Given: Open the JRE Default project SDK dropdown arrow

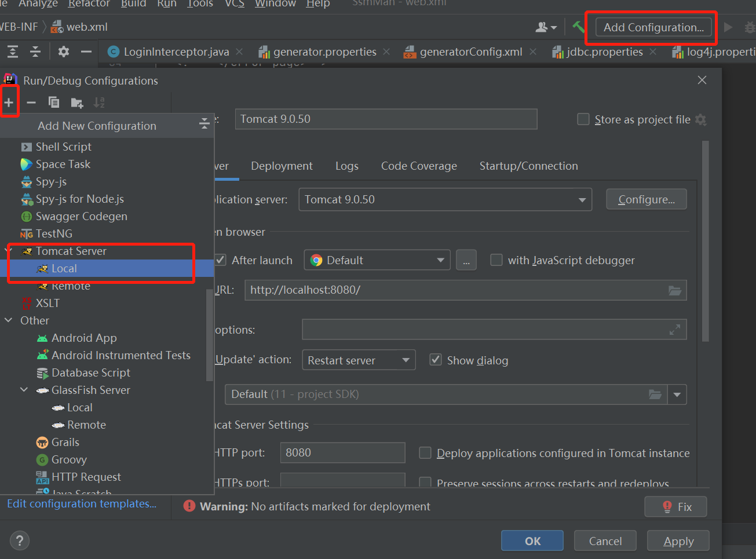Looking at the screenshot, I should (677, 394).
